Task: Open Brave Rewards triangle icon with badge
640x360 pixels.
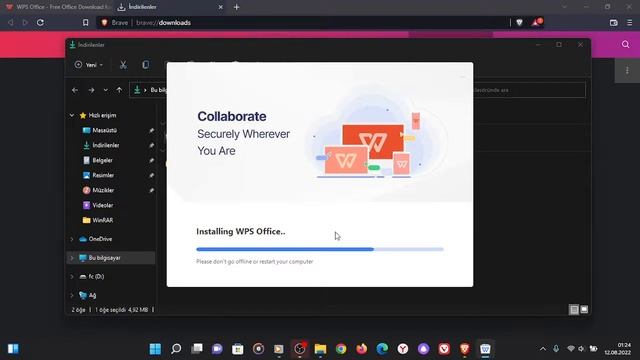Action: [536, 22]
